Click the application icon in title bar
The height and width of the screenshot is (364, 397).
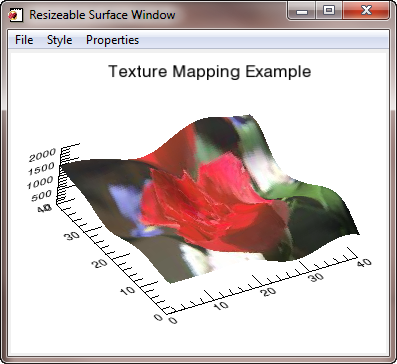(15, 15)
